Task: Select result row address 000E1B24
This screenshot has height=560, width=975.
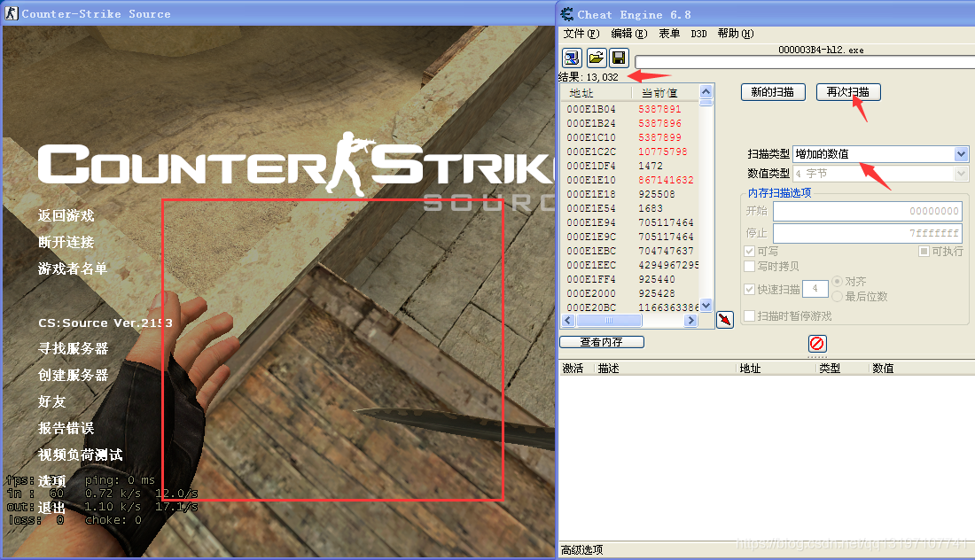Action: pos(630,123)
